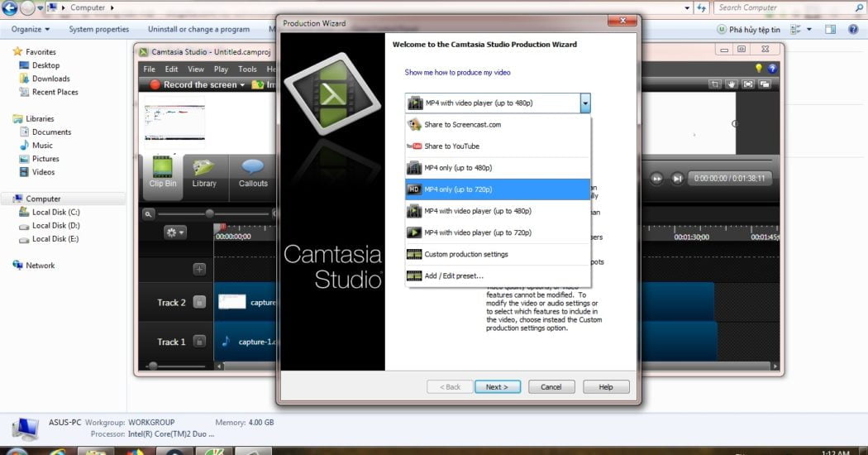Click the fast forward playback button
Image resolution: width=868 pixels, height=455 pixels.
pyautogui.click(x=656, y=179)
